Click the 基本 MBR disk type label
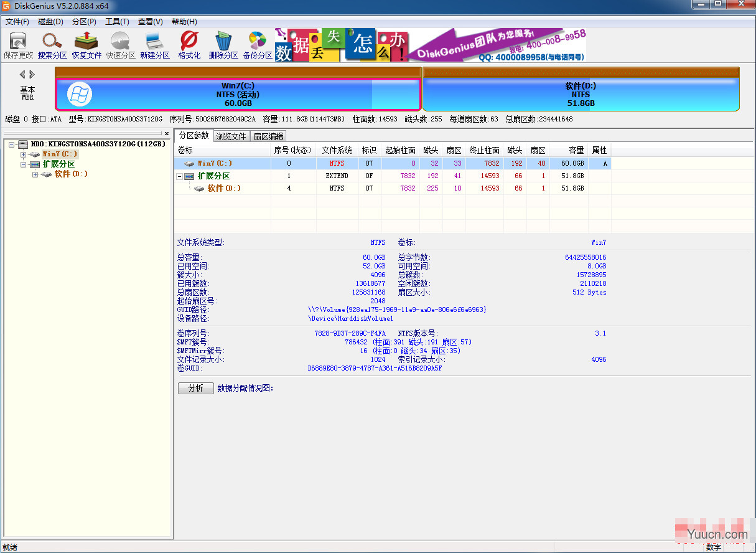The width and height of the screenshot is (756, 553). [27, 93]
